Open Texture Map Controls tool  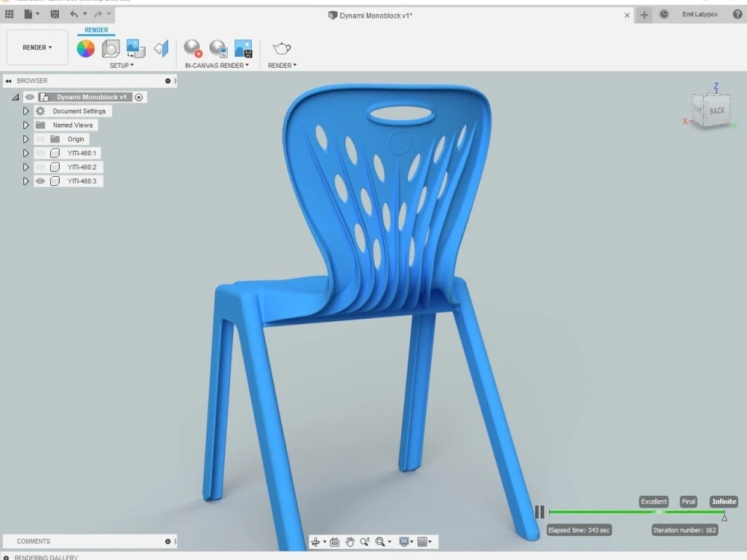pos(161,49)
